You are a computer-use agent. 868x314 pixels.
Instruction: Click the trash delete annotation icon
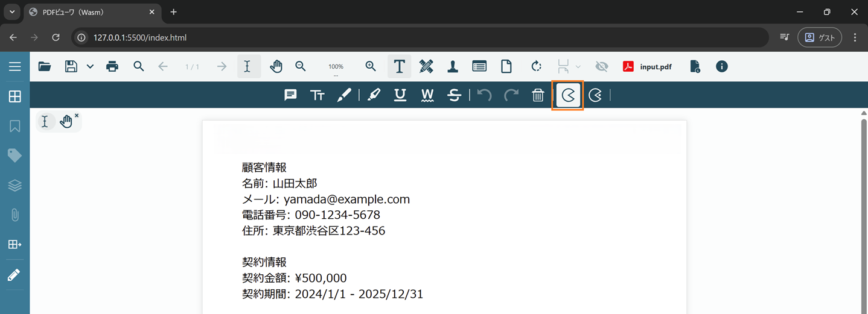point(538,95)
